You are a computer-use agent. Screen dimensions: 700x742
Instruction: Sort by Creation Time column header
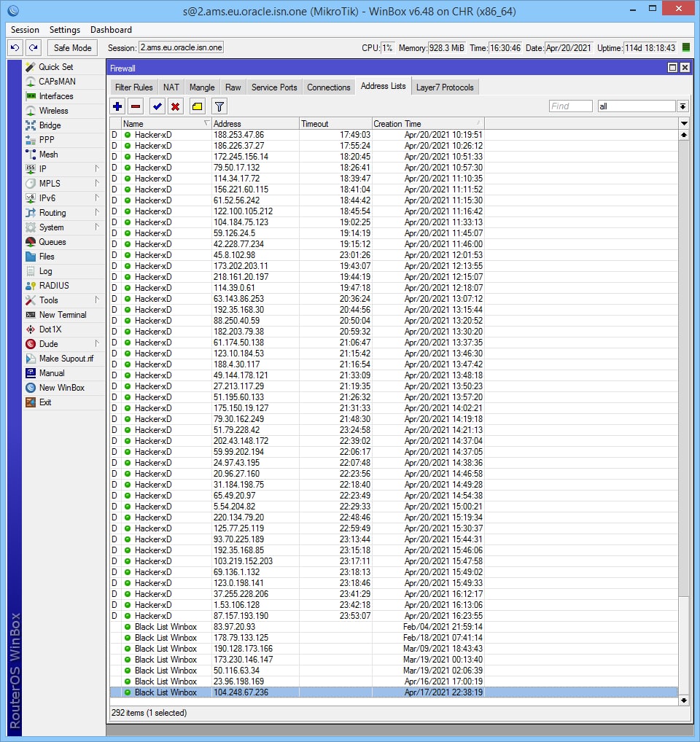[428, 123]
